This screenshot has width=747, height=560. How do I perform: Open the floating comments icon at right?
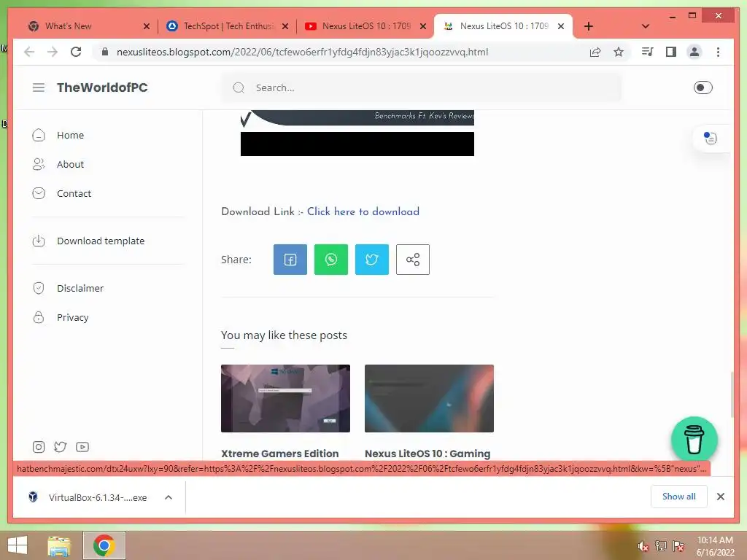[x=710, y=138]
